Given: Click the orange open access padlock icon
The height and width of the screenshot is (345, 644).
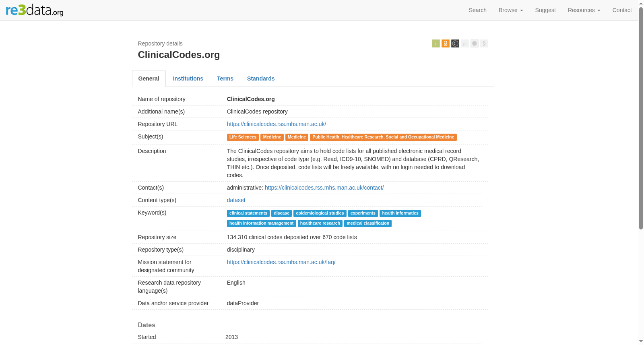Looking at the screenshot, I should click(x=446, y=43).
